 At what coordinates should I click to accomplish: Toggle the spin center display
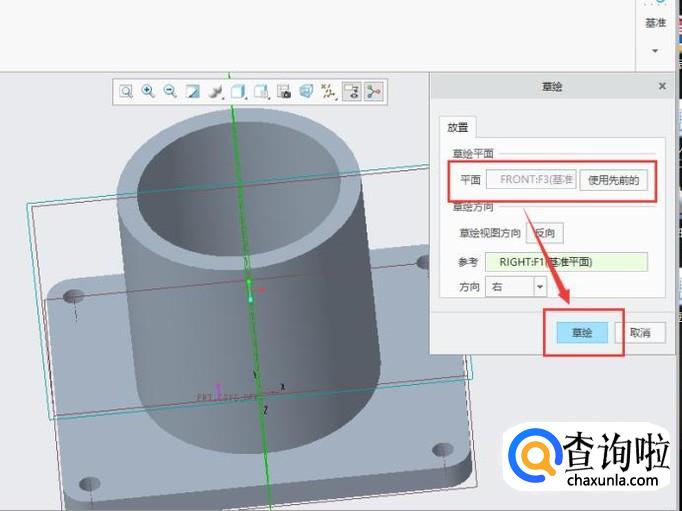[374, 92]
